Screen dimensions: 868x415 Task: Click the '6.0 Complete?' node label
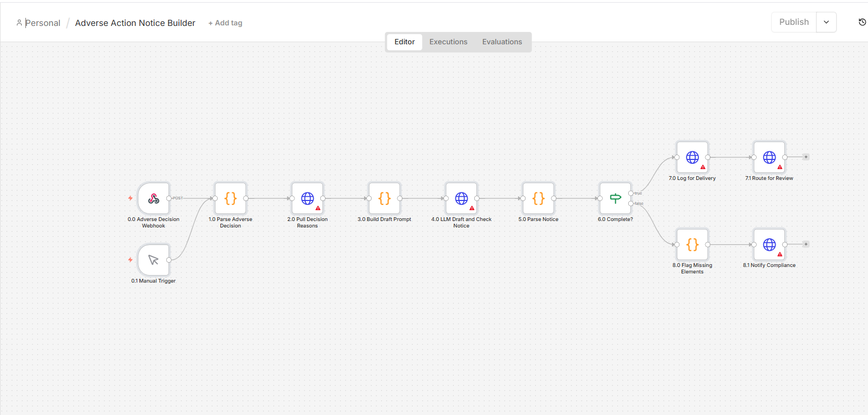tap(615, 219)
